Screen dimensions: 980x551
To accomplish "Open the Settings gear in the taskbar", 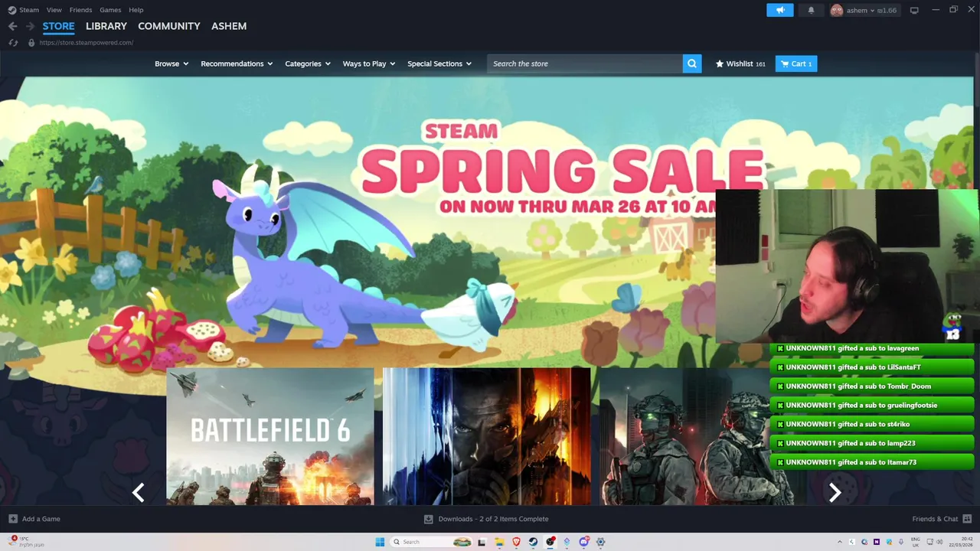I will coord(600,542).
